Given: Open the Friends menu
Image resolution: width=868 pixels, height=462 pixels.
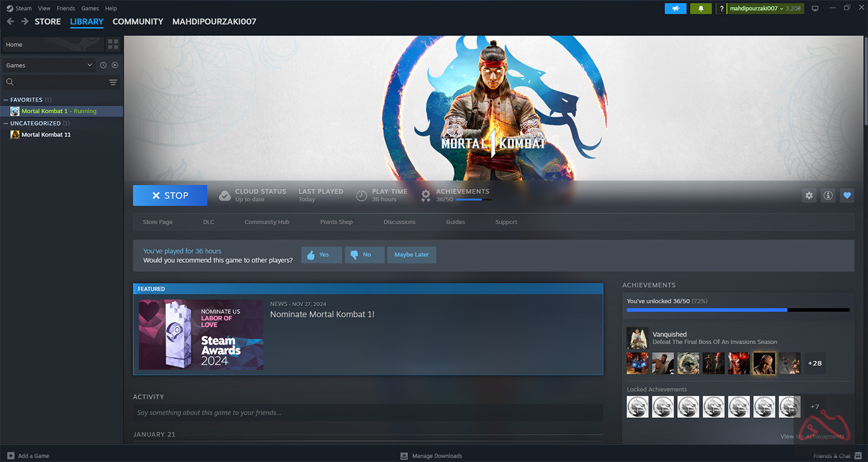Looking at the screenshot, I should point(66,9).
